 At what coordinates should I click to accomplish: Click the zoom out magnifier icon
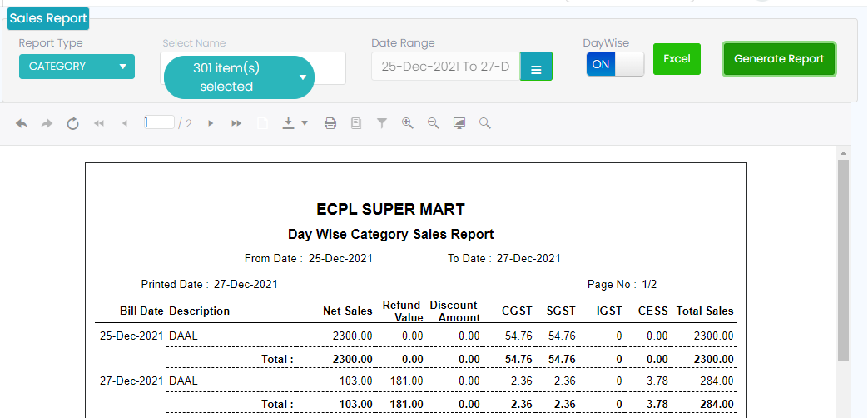click(433, 123)
